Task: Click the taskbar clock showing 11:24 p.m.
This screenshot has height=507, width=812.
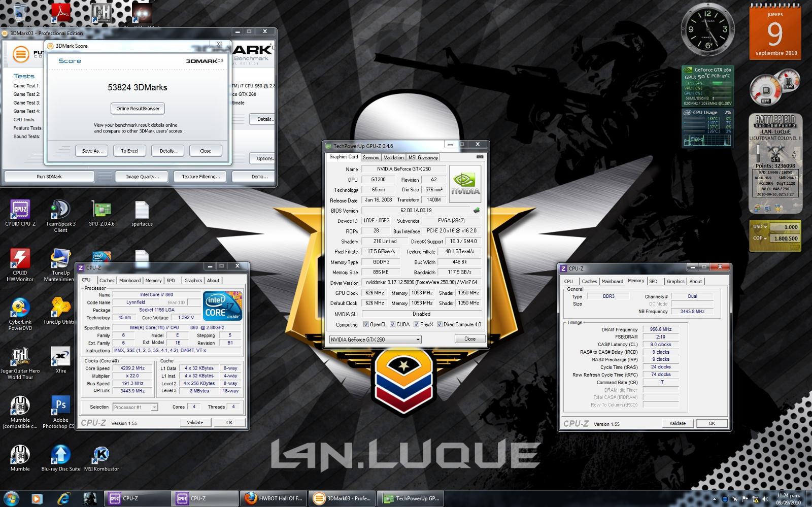Action: coord(789,499)
